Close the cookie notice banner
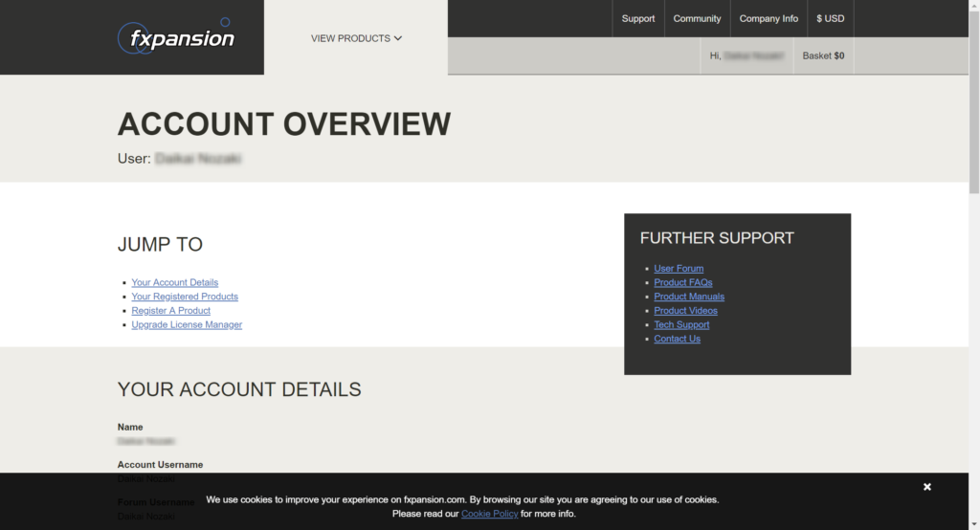 click(926, 487)
